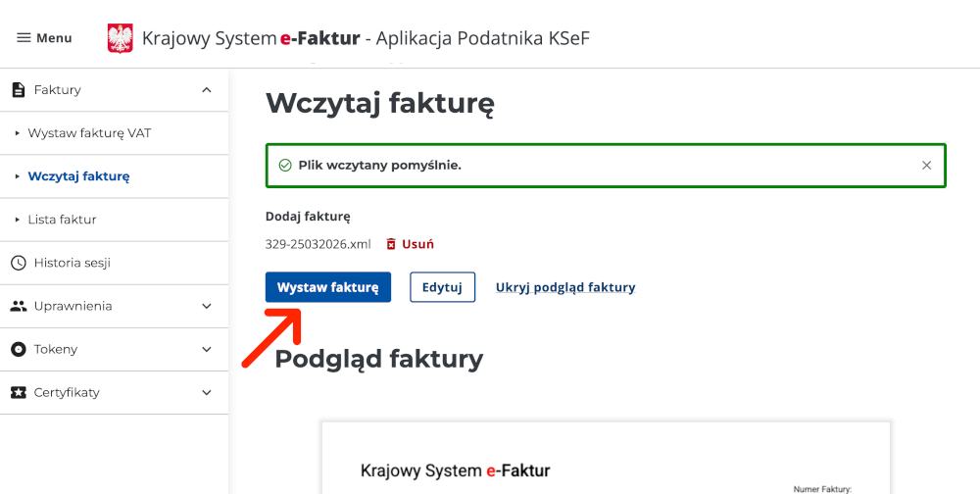Click the Historia sesji clock icon
This screenshot has height=494, width=980.
18,263
